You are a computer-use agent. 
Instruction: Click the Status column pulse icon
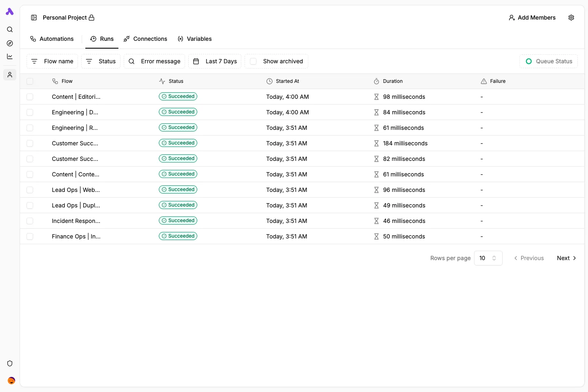(162, 81)
